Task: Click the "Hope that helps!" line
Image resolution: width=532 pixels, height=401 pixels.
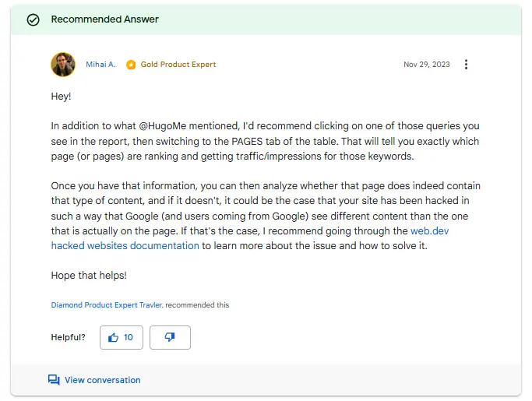Action: (x=88, y=276)
